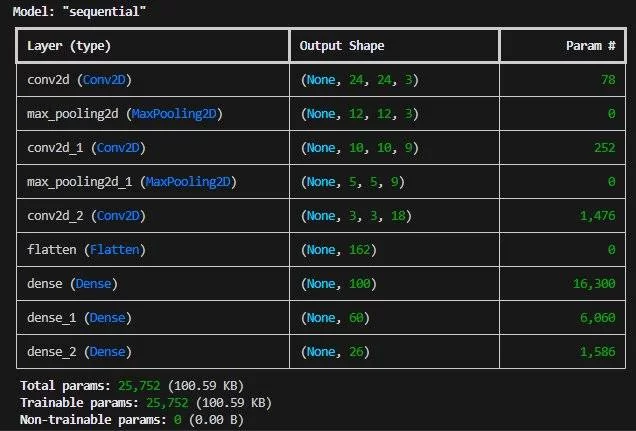Click the output shape (None, 24, 24, 3)

click(x=360, y=79)
